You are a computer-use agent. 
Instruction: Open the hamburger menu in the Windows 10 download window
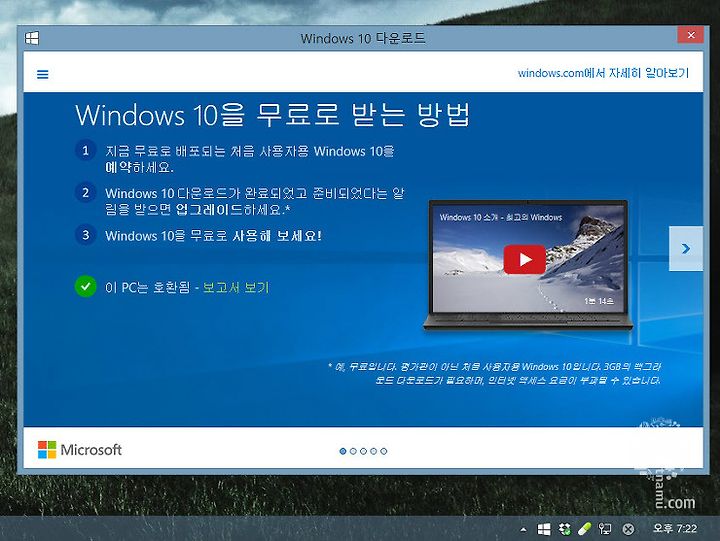pos(43,74)
